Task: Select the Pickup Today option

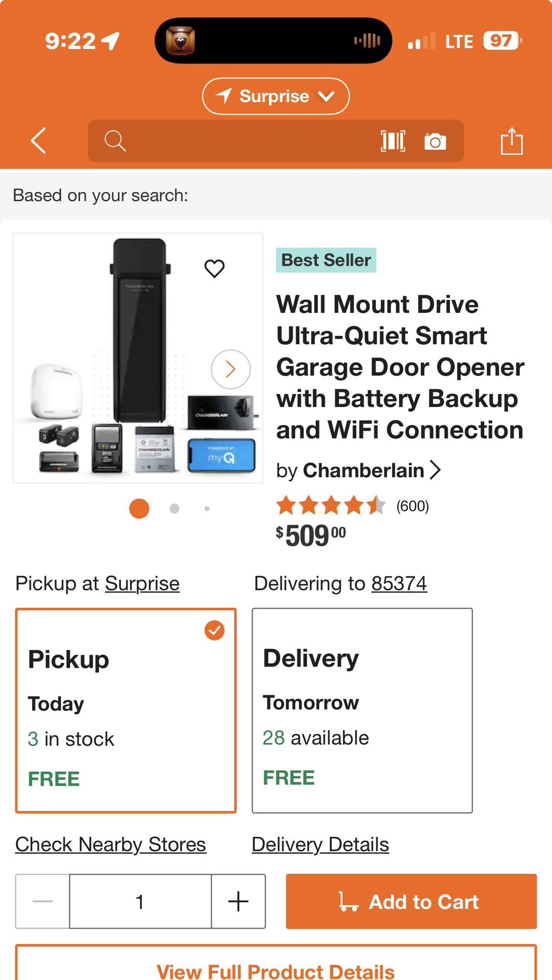Action: click(x=126, y=710)
